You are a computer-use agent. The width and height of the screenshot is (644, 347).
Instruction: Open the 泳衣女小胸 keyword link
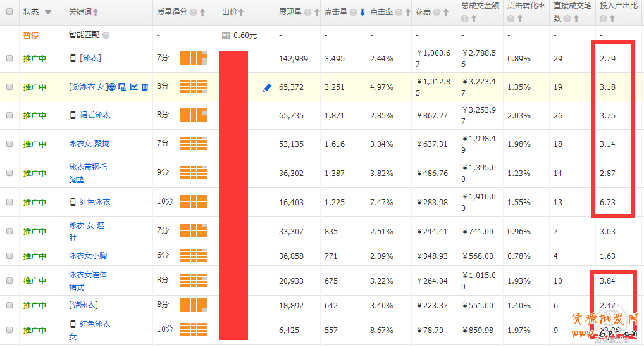point(88,256)
